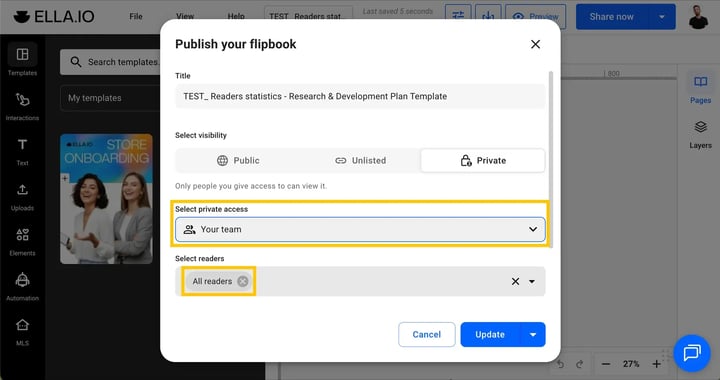Click the document name field in top bar
Image resolution: width=720 pixels, height=380 pixels.
coord(309,17)
